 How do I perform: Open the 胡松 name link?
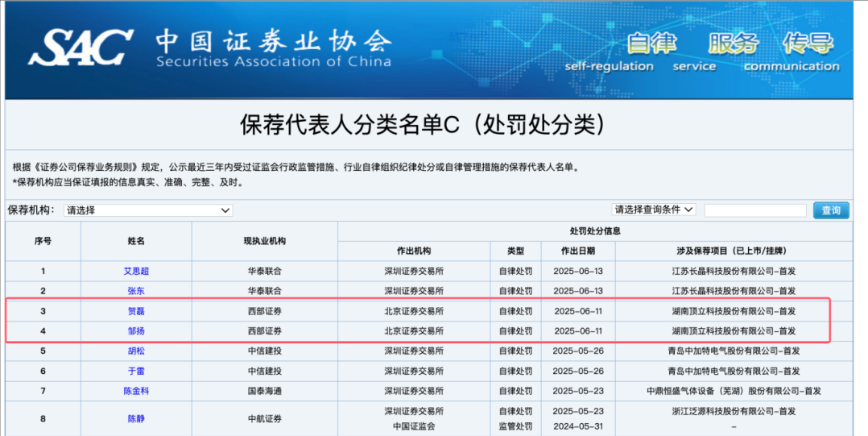tap(136, 351)
